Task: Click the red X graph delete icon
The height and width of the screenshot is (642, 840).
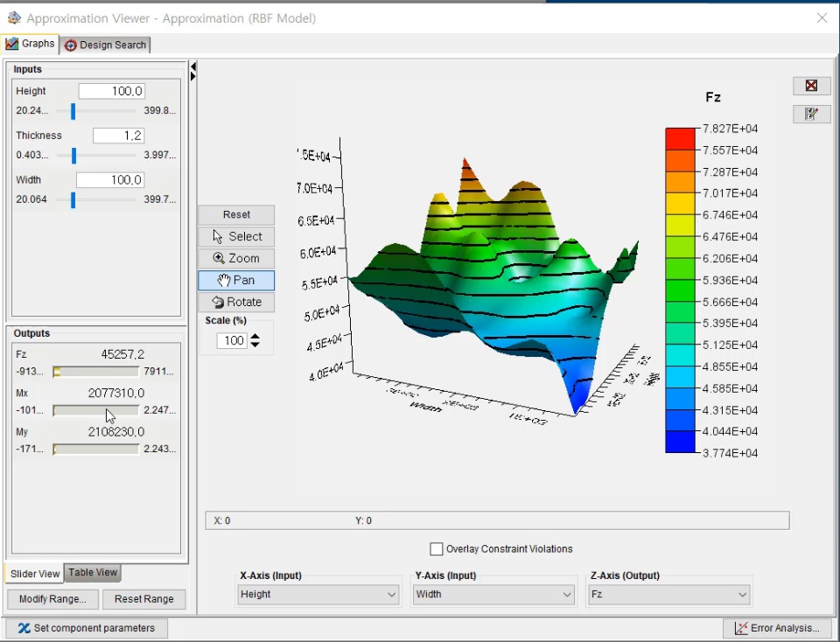Action: (x=811, y=86)
